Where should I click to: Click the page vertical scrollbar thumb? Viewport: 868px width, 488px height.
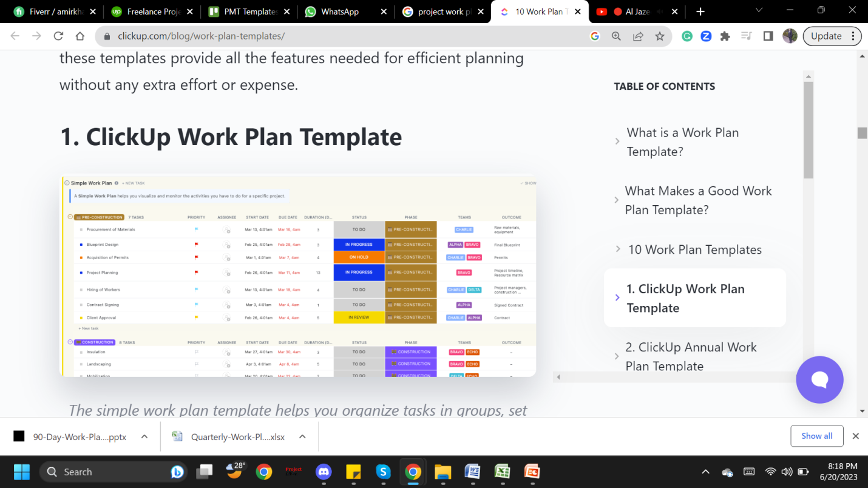coord(862,133)
